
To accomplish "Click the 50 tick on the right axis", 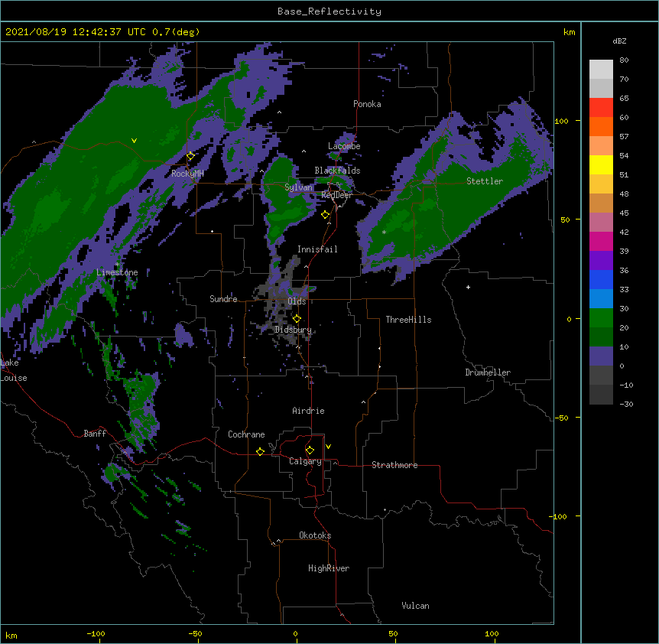I will pyautogui.click(x=565, y=220).
